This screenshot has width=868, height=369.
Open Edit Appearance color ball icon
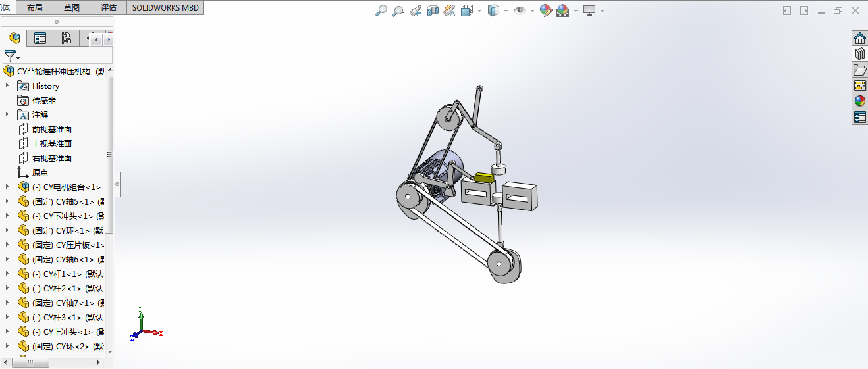(x=546, y=11)
